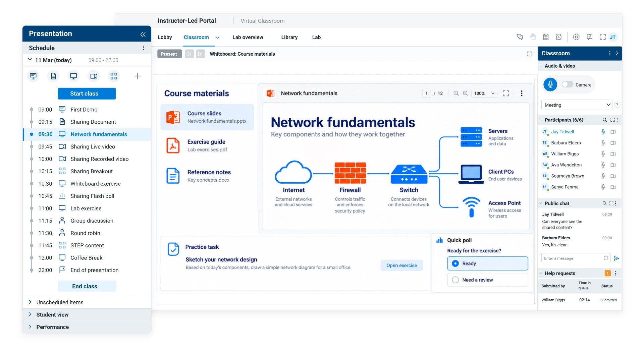Image resolution: width=644 pixels, height=362 pixels.
Task: Mute the blue microphone button
Action: (550, 84)
